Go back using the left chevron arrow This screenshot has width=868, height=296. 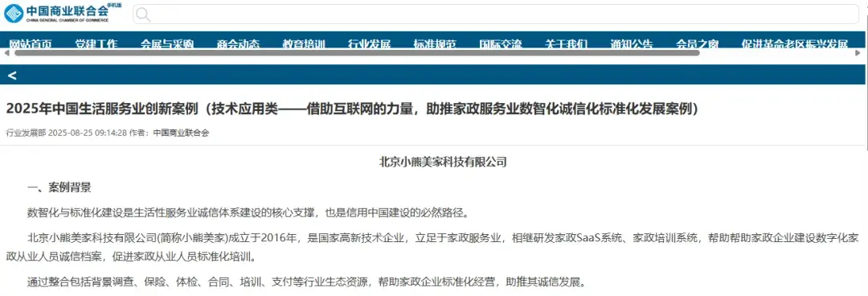point(12,75)
